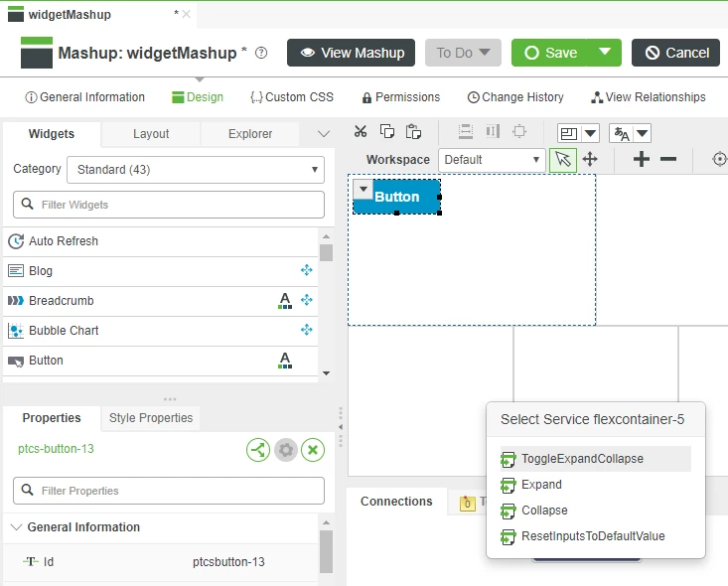Open the Design section
Image resolution: width=728 pixels, height=586 pixels.
198,97
